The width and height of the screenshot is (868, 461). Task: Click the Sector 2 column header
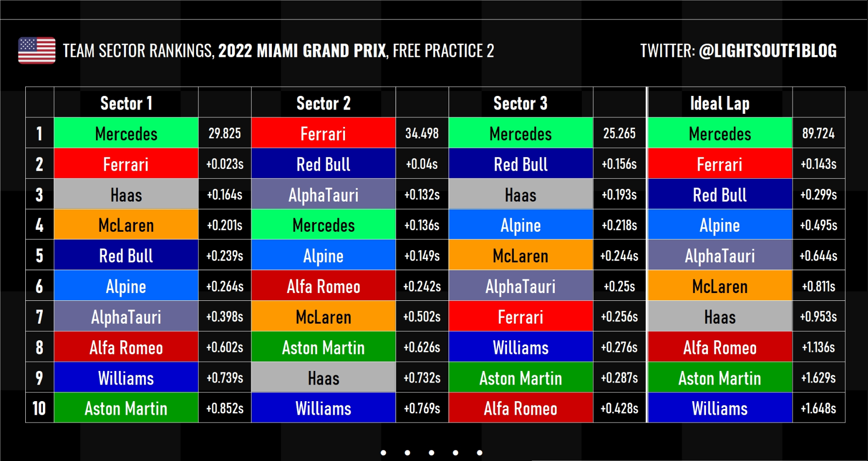(x=323, y=103)
